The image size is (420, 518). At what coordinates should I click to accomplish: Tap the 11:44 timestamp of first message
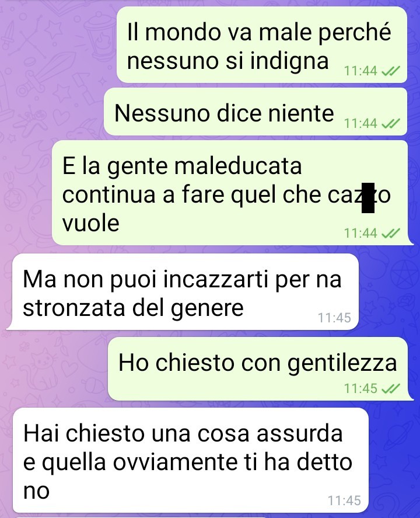click(x=360, y=71)
